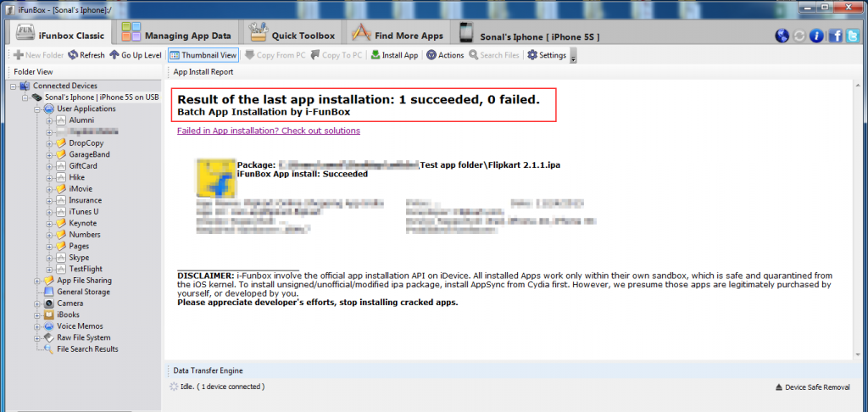The image size is (868, 412).
Task: Select the Skype app entry
Action: click(79, 258)
